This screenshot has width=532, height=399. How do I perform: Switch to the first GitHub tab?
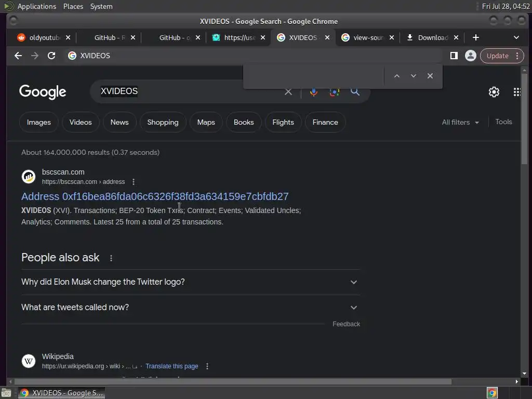point(109,37)
